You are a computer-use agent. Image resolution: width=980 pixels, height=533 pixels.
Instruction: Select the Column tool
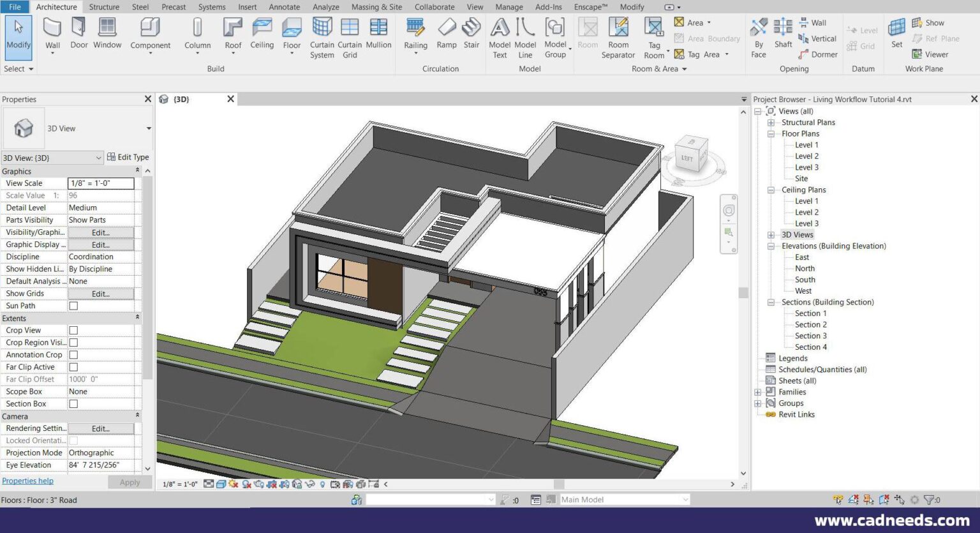197,33
